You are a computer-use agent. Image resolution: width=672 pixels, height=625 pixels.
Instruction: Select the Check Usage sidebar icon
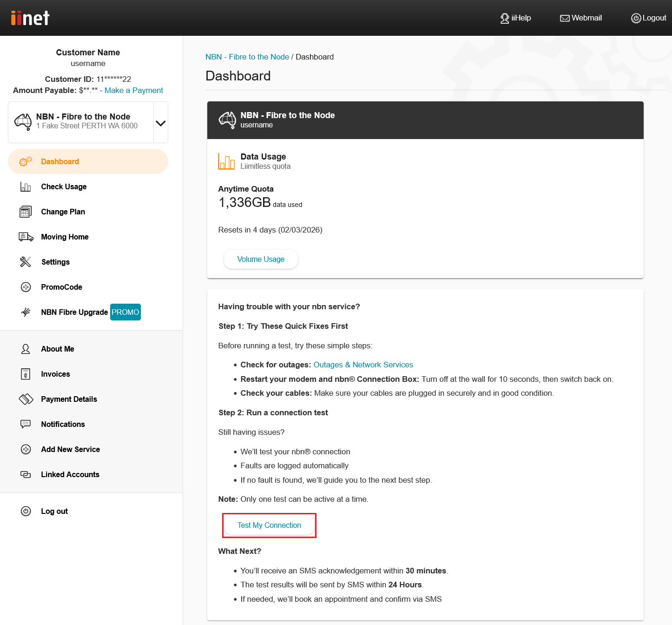[x=26, y=186]
